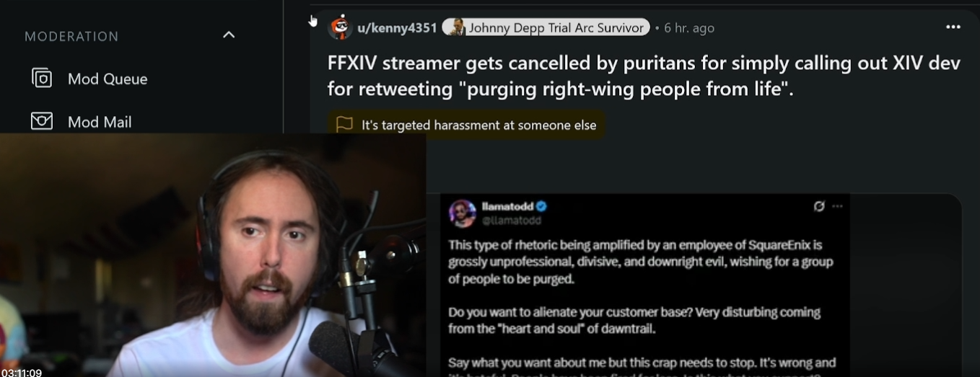Click the Mod Mail envelope icon
Image resolution: width=980 pixels, height=377 pixels.
pyautogui.click(x=42, y=121)
